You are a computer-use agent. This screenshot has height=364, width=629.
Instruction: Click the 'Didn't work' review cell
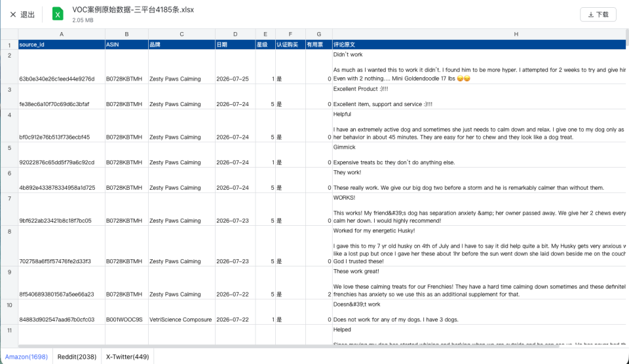tap(479, 67)
